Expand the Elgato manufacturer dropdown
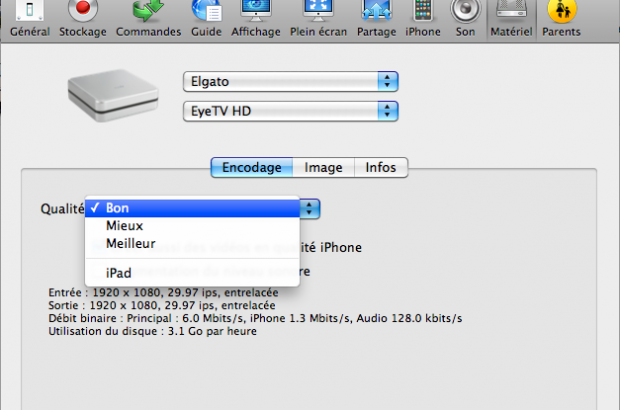The image size is (620, 410). (x=291, y=81)
